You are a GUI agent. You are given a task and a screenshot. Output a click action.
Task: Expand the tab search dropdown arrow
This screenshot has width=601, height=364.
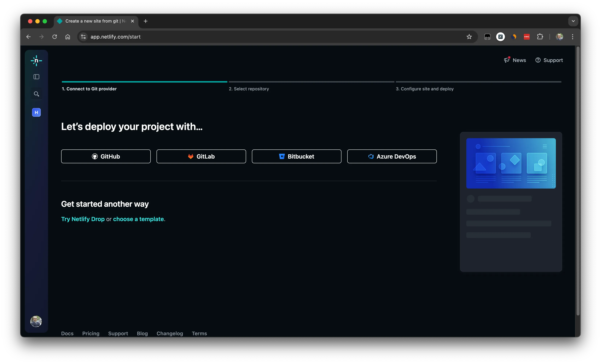click(x=573, y=21)
